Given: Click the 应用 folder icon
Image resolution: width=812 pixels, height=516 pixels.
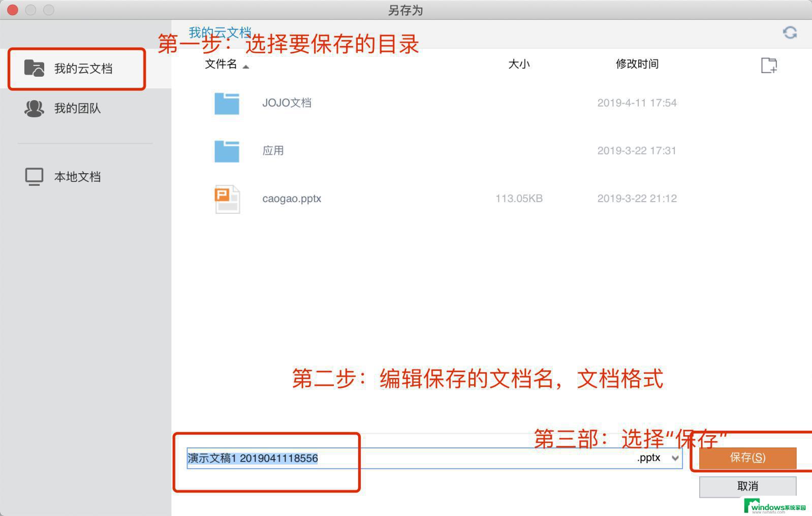Looking at the screenshot, I should pyautogui.click(x=227, y=151).
